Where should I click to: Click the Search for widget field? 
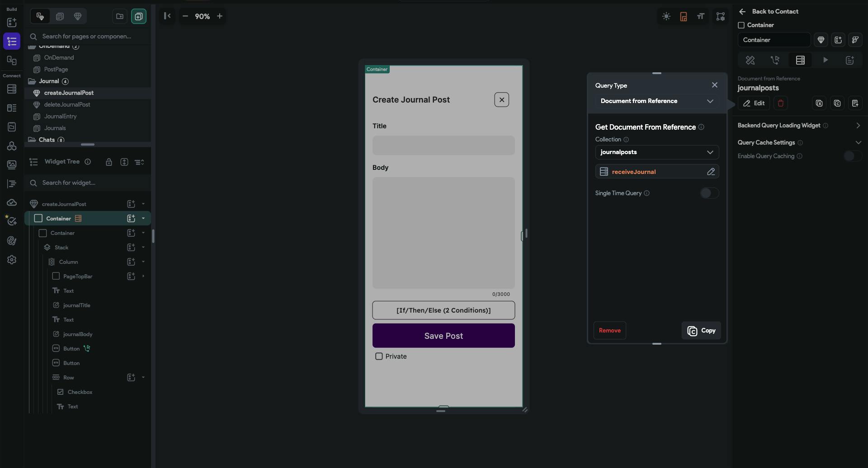click(x=88, y=183)
